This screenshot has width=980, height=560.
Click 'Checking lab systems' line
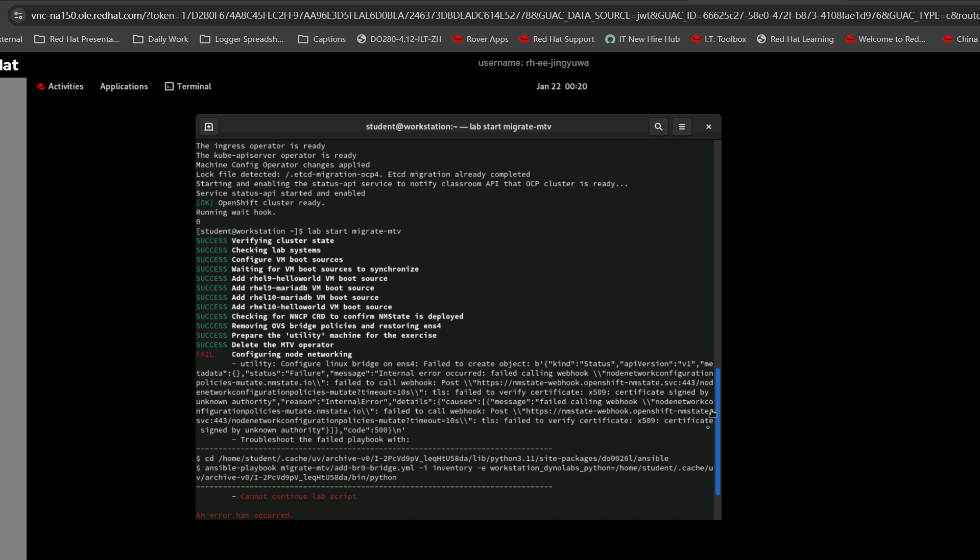tap(276, 250)
